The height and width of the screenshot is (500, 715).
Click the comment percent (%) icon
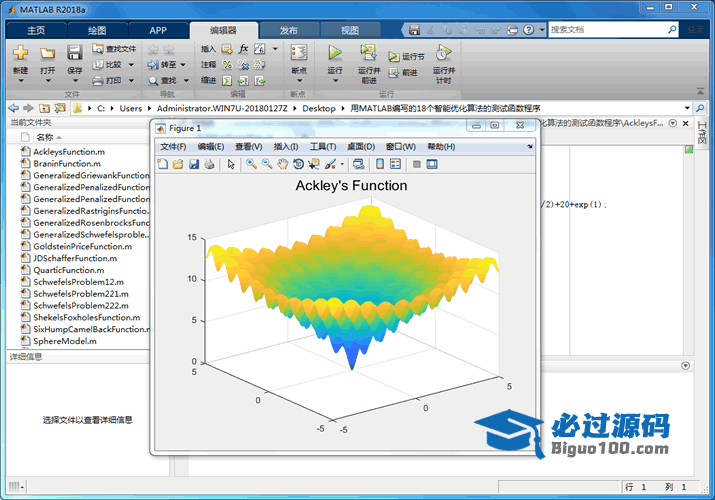coord(227,65)
